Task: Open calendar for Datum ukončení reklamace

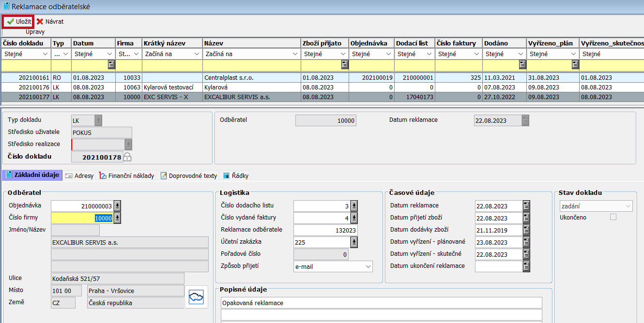Action: point(526,266)
